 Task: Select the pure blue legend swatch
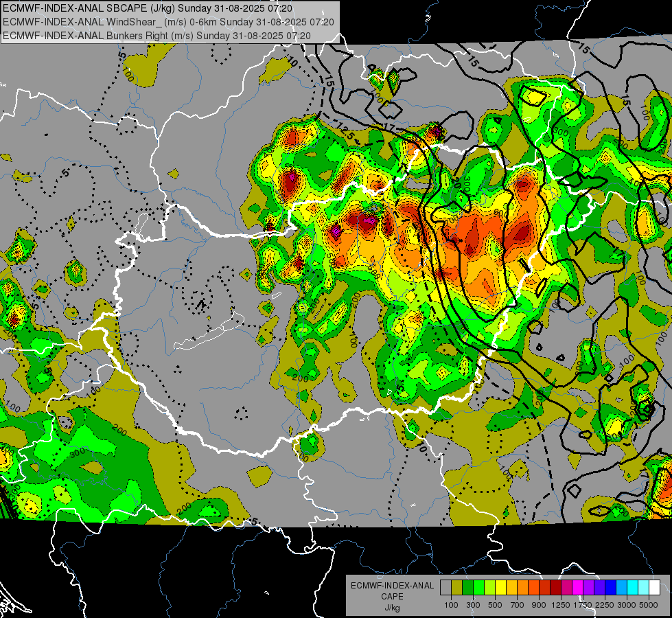[x=611, y=587]
